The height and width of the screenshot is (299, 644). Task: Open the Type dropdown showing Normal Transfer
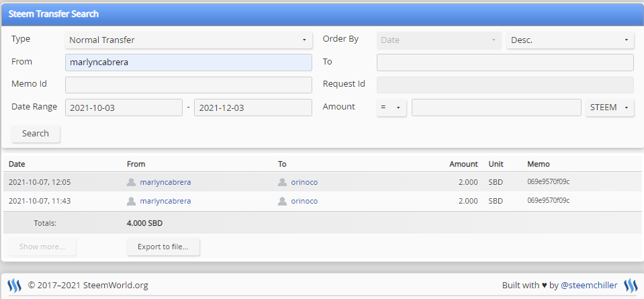click(188, 40)
